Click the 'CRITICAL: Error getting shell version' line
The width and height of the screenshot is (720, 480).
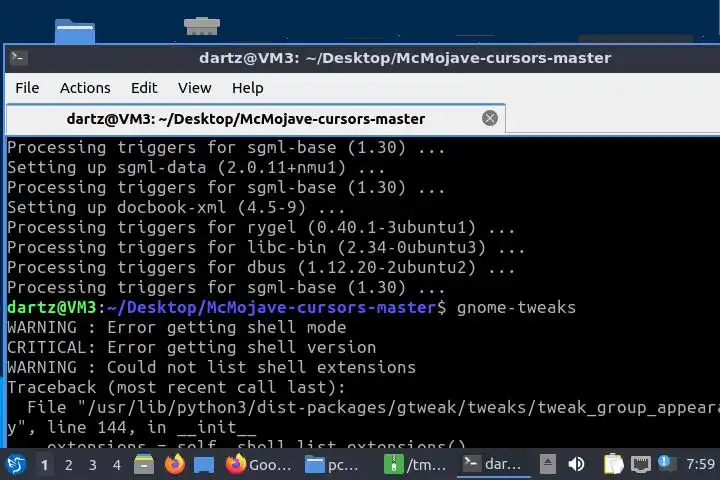pos(192,348)
